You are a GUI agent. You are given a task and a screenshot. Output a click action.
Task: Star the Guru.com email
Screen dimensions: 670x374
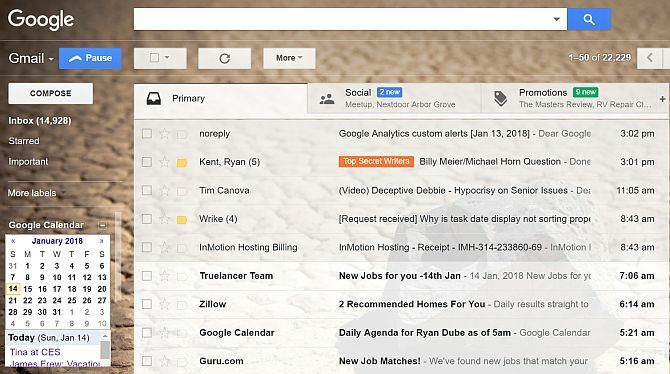pos(165,361)
